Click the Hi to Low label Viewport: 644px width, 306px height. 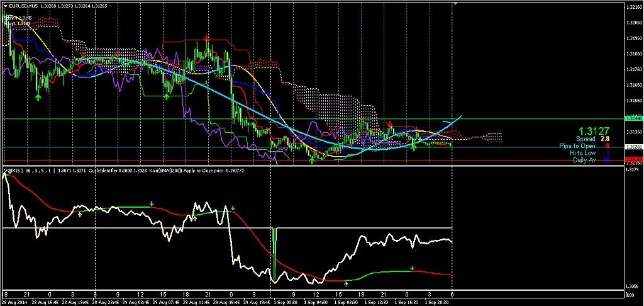coord(582,153)
